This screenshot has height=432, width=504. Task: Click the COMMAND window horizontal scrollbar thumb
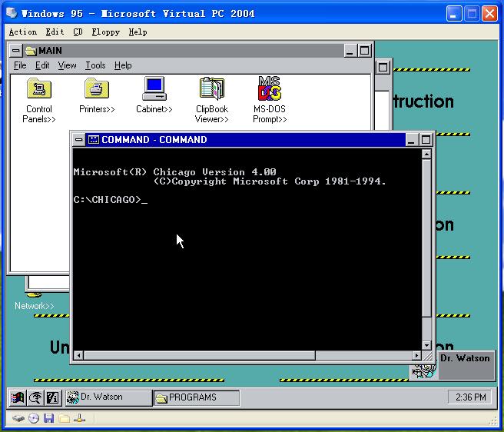(x=200, y=355)
